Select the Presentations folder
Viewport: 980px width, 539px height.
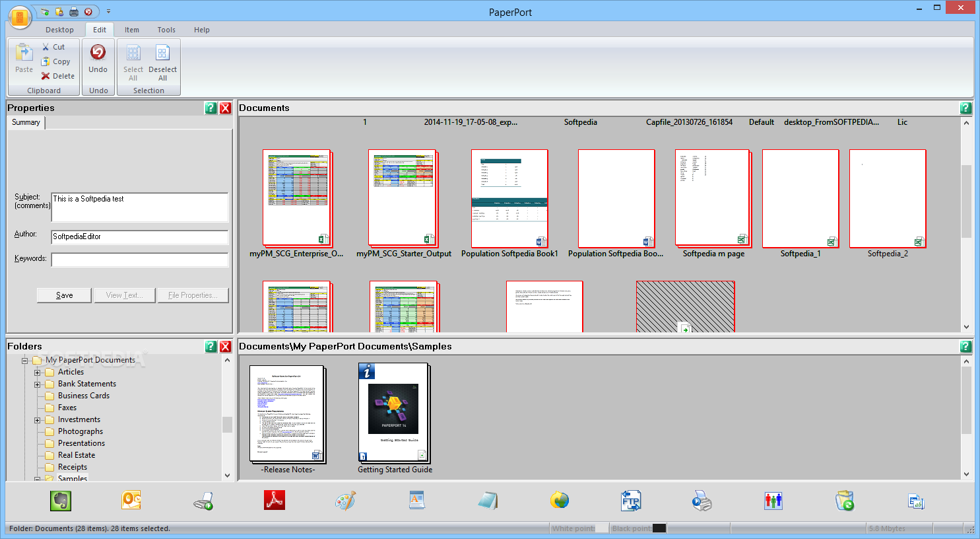81,443
